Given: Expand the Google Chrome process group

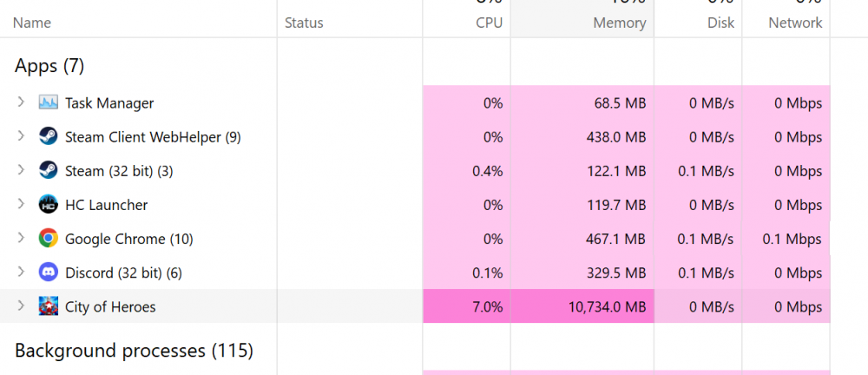Looking at the screenshot, I should (x=21, y=239).
